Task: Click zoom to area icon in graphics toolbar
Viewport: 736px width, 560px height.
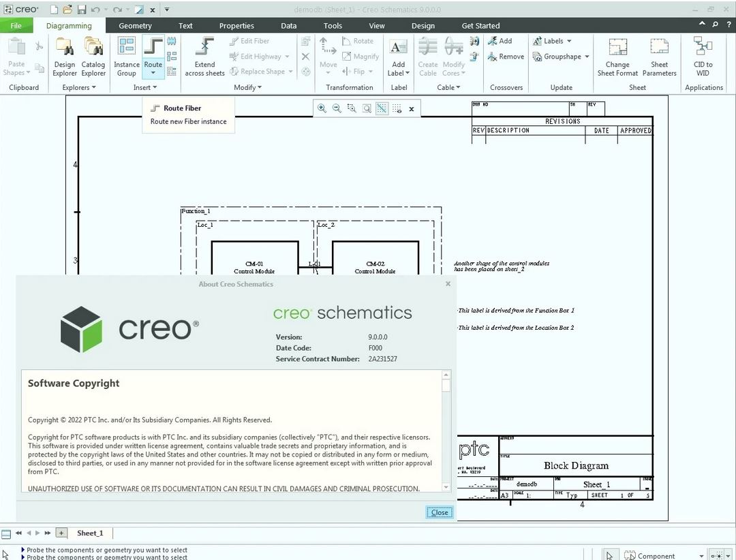Action: (x=352, y=108)
